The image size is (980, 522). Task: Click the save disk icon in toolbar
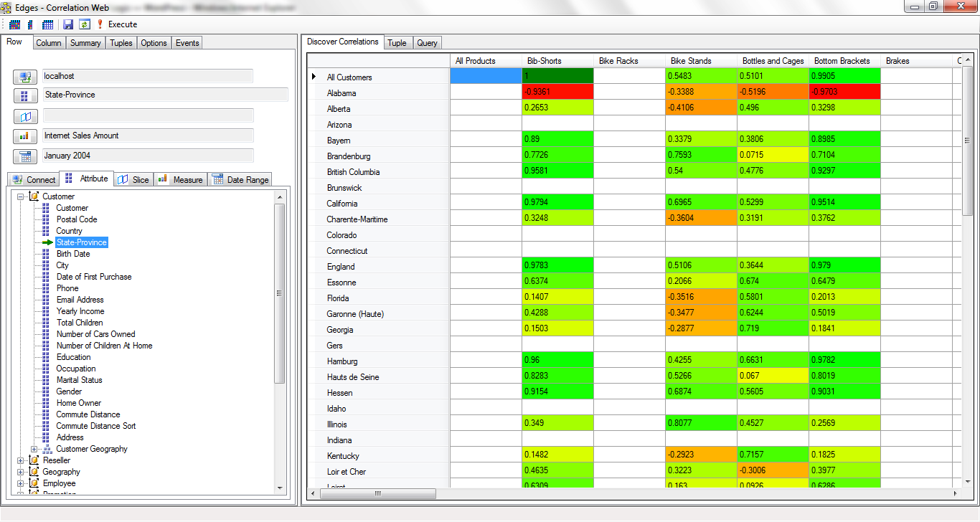[x=68, y=24]
